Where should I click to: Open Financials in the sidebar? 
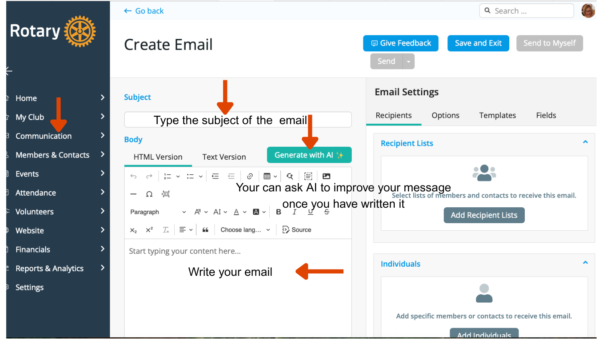[x=33, y=249]
